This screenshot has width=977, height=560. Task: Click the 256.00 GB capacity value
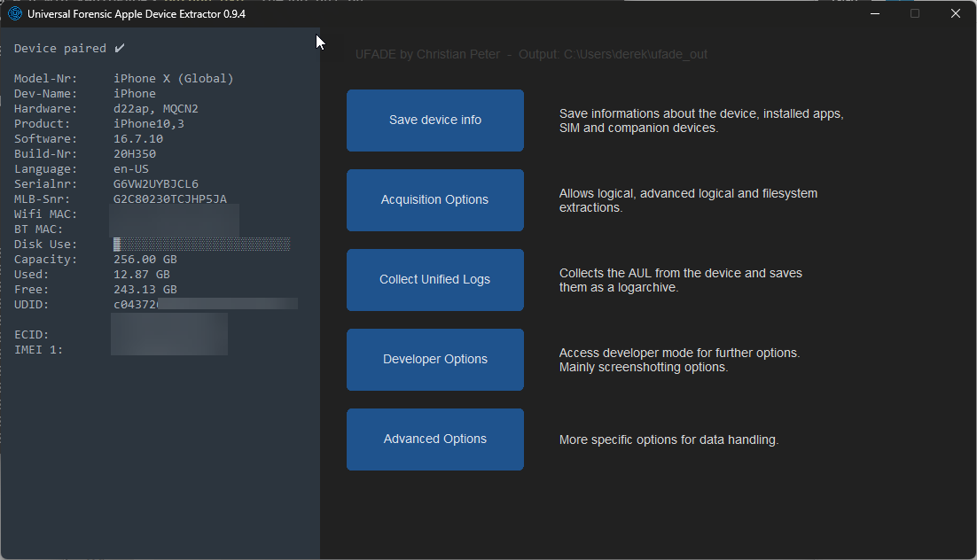click(145, 260)
